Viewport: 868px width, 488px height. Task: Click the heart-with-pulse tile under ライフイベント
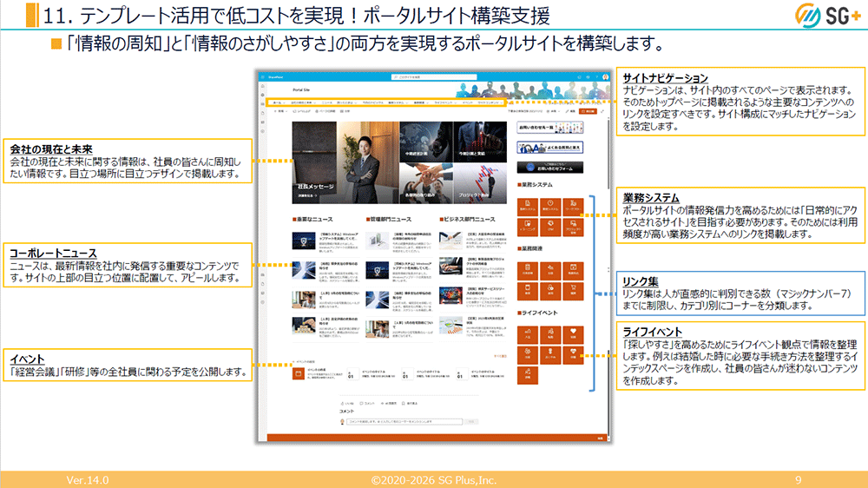click(x=573, y=354)
